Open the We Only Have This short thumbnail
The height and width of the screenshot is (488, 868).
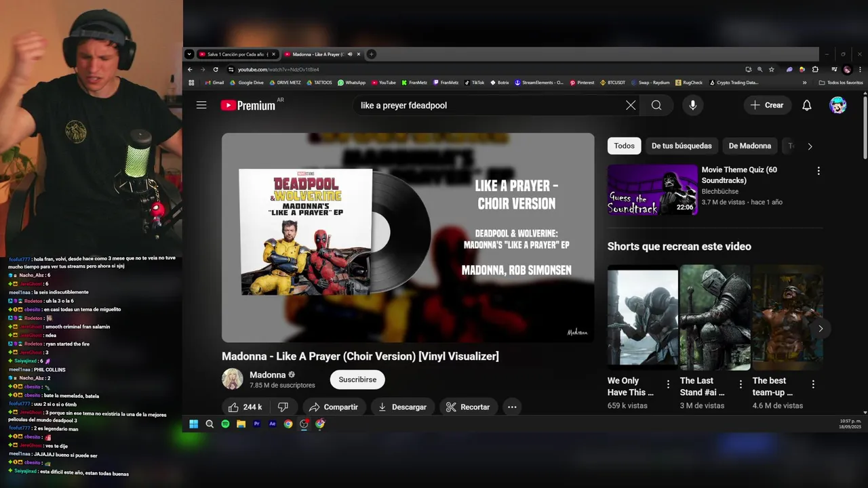click(642, 318)
